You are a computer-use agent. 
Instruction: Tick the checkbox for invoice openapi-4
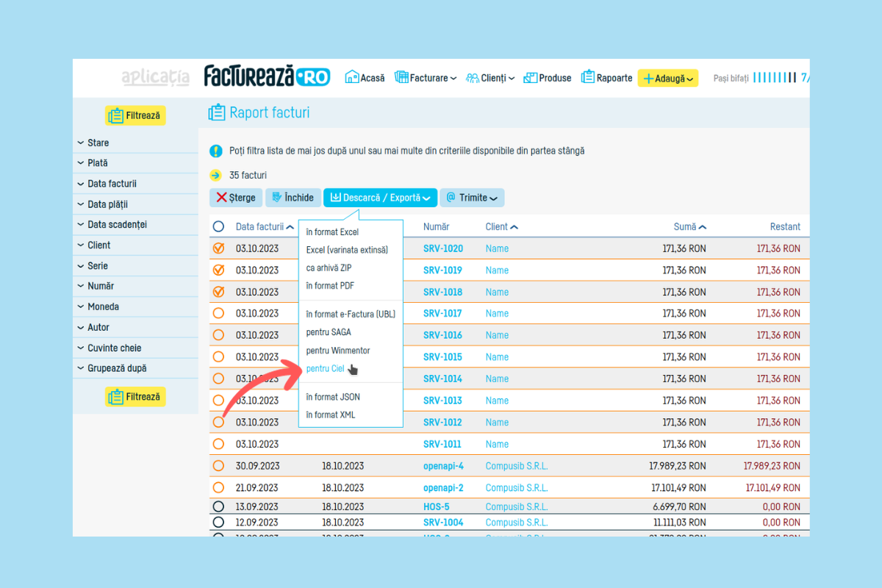[x=218, y=466]
